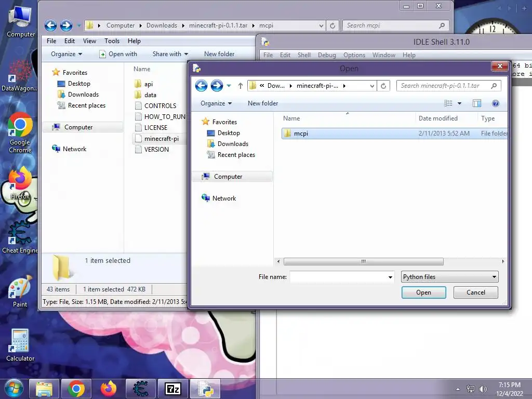Expand the File name dropdown
The image size is (532, 399).
pyautogui.click(x=390, y=277)
